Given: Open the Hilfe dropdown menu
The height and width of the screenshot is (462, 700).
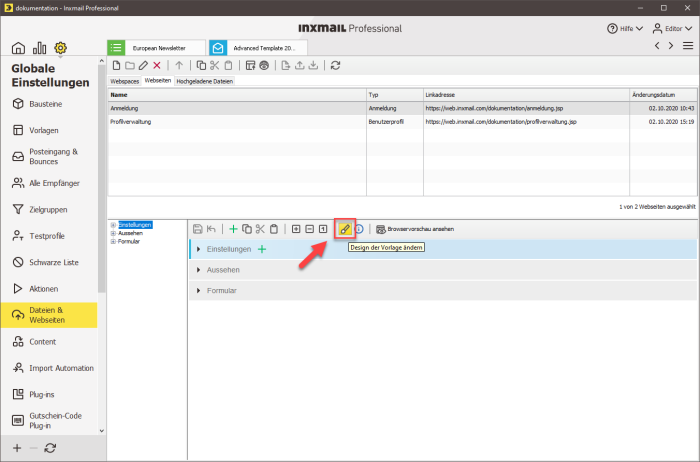Looking at the screenshot, I should [625, 29].
